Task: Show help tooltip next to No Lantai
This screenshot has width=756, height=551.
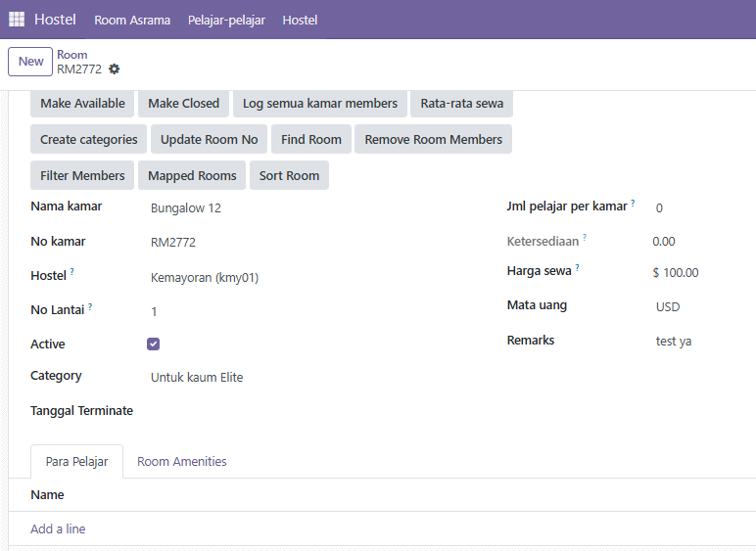Action: pyautogui.click(x=90, y=306)
